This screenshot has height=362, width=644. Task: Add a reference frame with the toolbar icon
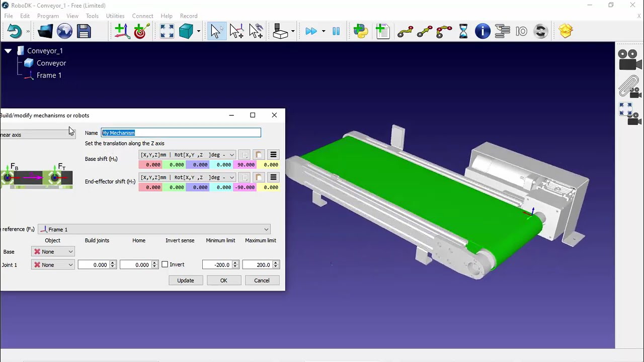[x=121, y=31]
